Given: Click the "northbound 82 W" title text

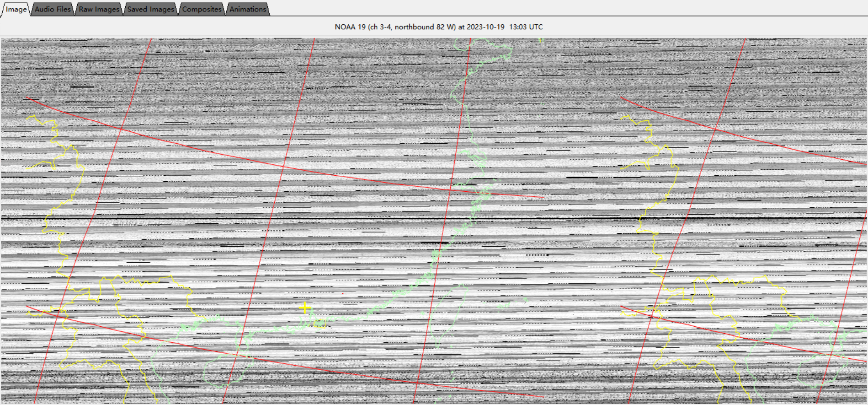Looking at the screenshot, I should click(425, 27).
